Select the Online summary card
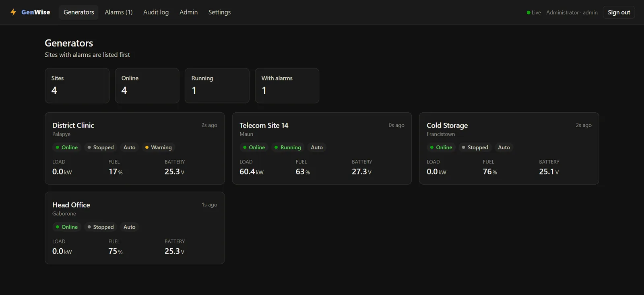 (x=147, y=85)
